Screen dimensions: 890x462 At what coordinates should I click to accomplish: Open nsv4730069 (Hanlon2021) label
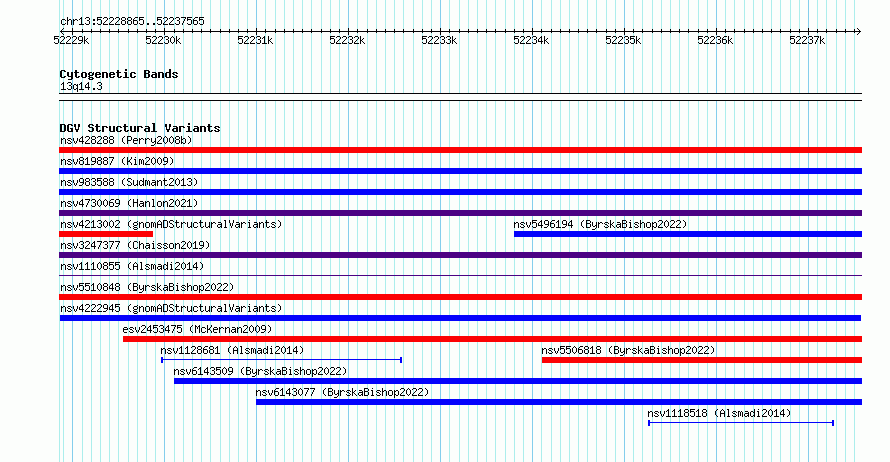(x=129, y=203)
